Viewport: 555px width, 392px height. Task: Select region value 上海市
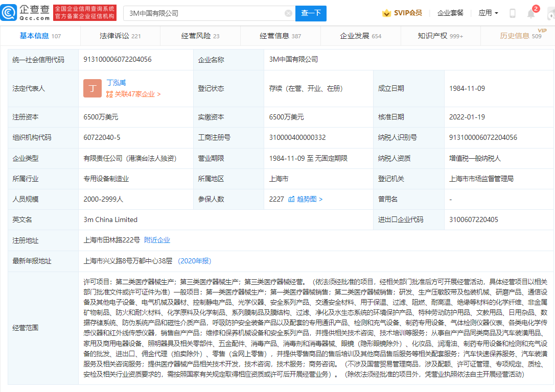coord(279,179)
